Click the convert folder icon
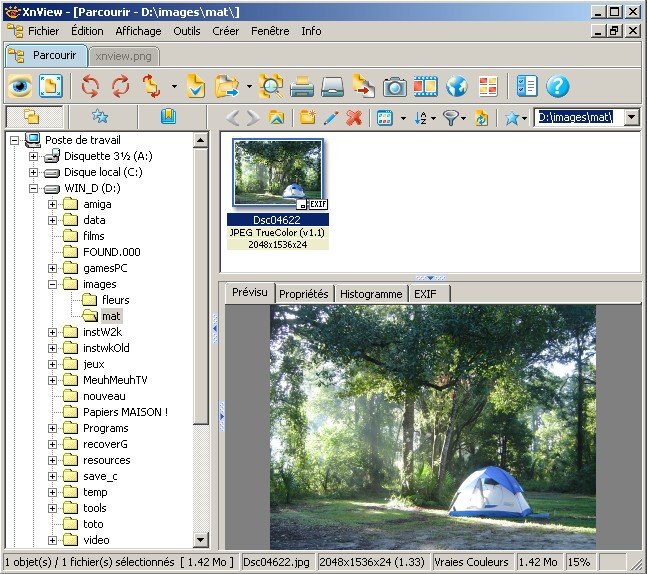The width and height of the screenshot is (647, 574). [x=227, y=86]
